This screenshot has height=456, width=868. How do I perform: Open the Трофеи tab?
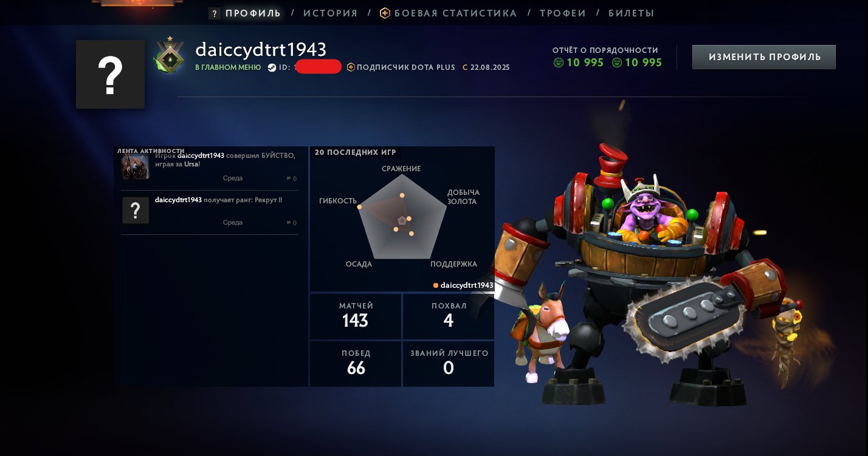563,13
